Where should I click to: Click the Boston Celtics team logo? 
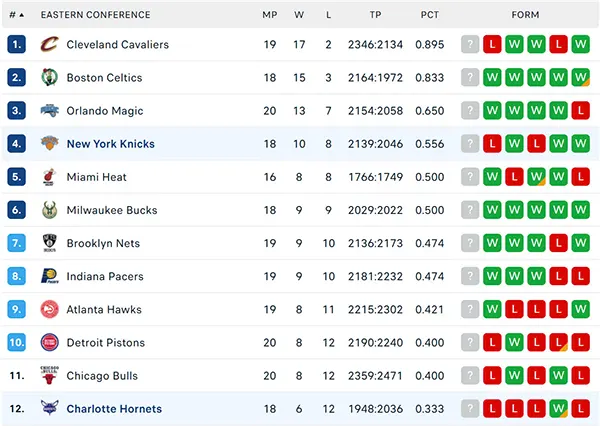coord(50,77)
